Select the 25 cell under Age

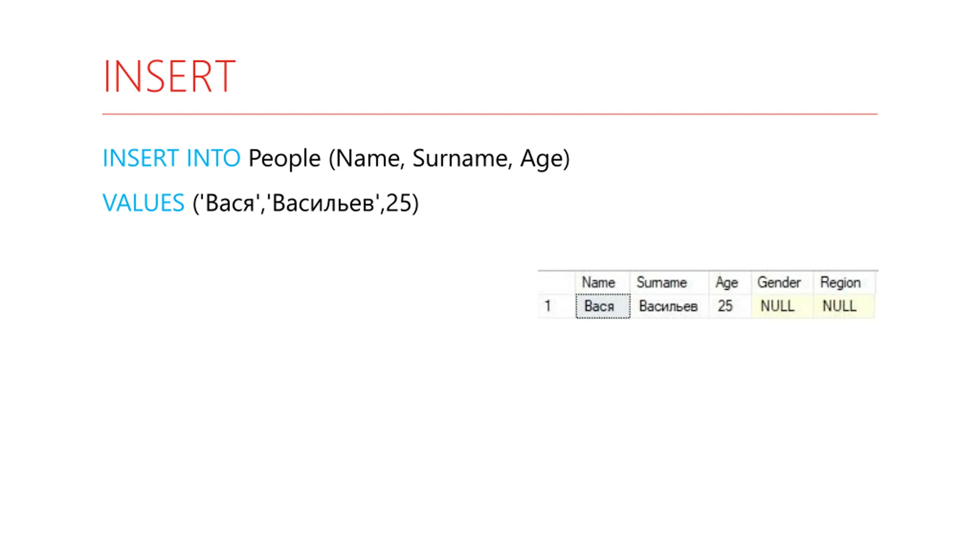tap(730, 306)
